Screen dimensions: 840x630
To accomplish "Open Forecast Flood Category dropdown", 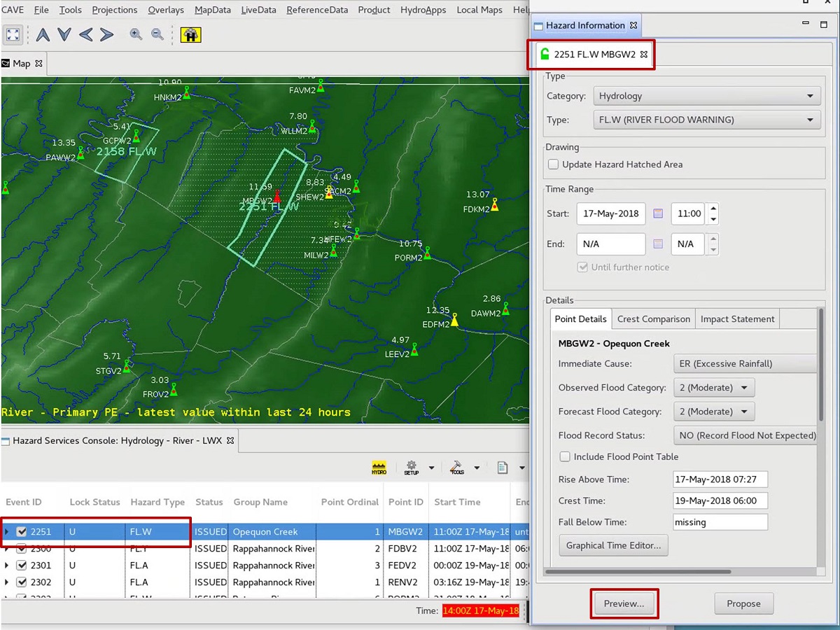I will [x=714, y=412].
